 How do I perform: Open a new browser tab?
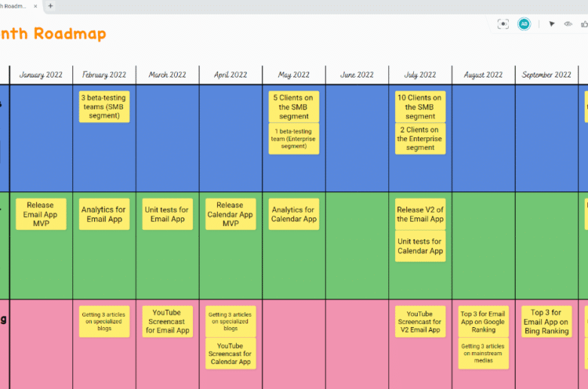pyautogui.click(x=51, y=5)
